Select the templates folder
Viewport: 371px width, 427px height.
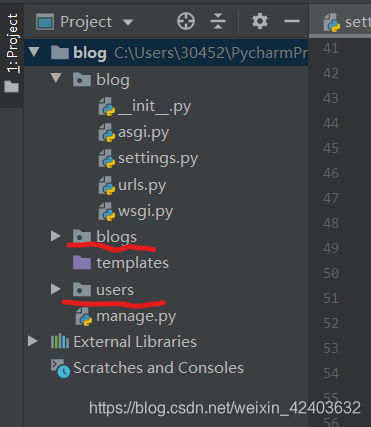tap(166, 263)
